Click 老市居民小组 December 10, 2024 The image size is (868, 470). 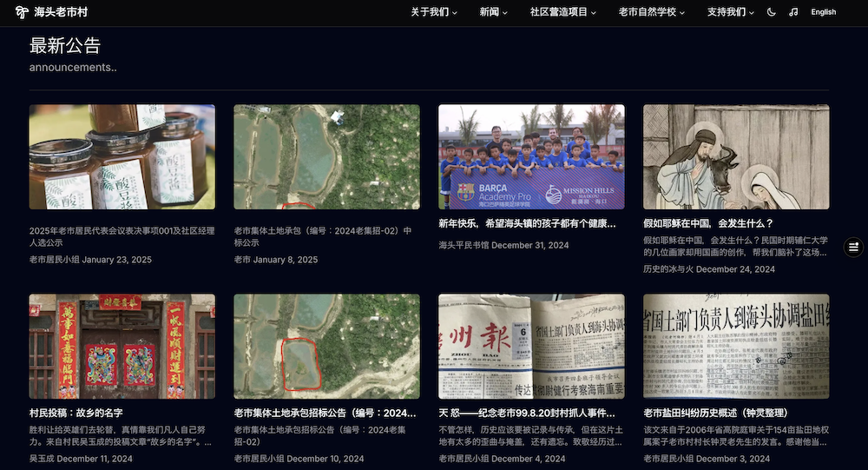click(x=299, y=459)
